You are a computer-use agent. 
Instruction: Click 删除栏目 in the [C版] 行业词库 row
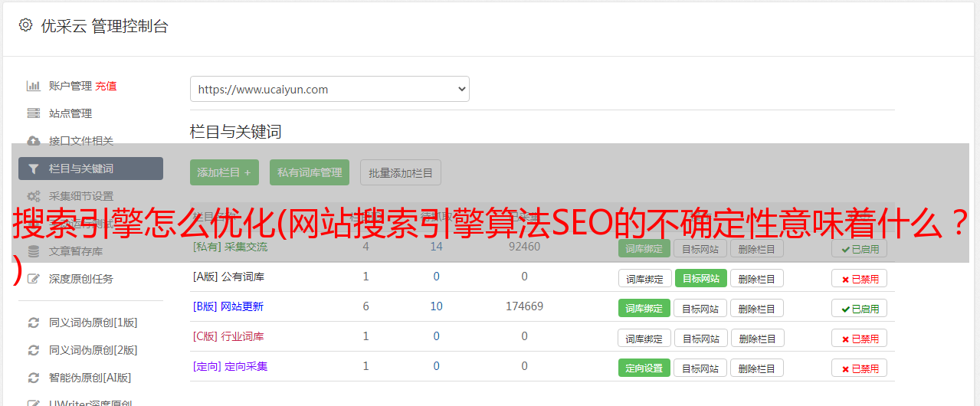(757, 338)
